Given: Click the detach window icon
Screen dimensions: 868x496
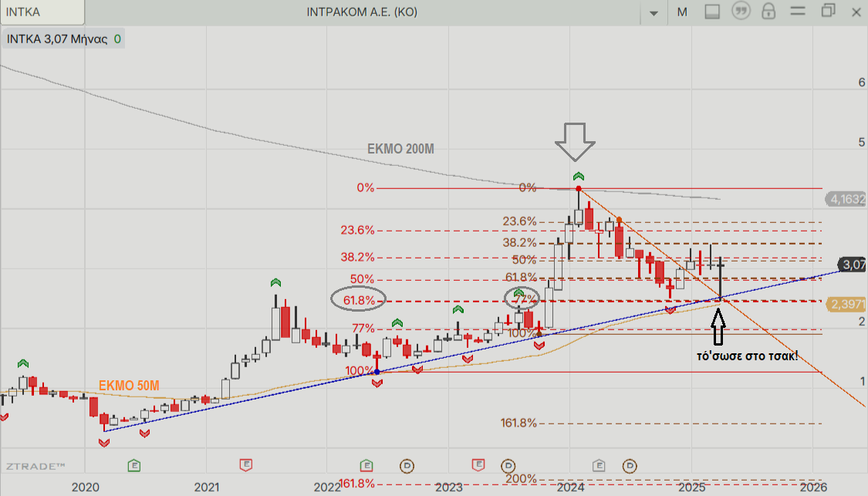Looking at the screenshot, I should (828, 11).
